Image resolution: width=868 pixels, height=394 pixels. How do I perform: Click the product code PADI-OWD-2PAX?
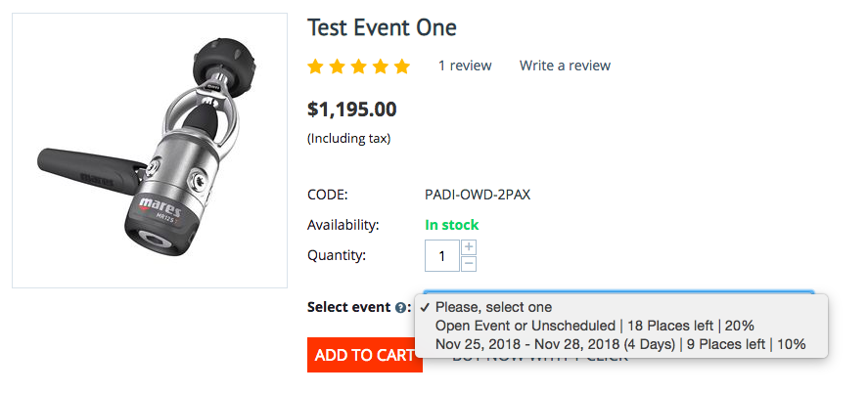coord(478,194)
